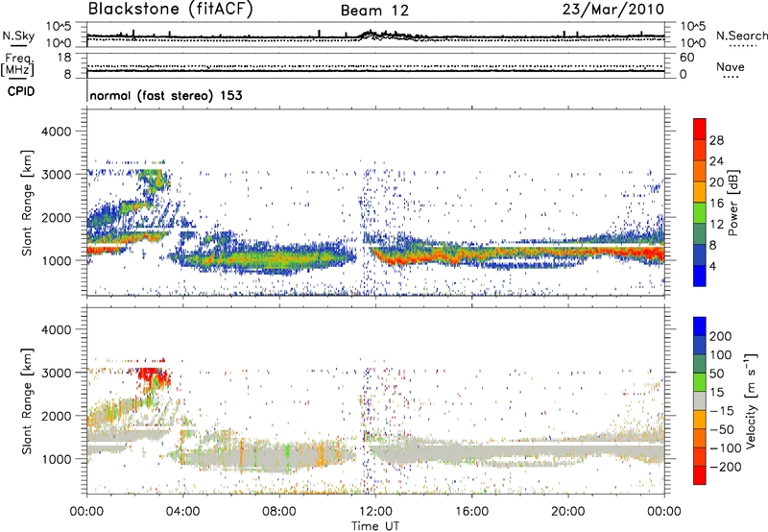
Task: Click the 'CPID' label
Action: click(x=21, y=91)
